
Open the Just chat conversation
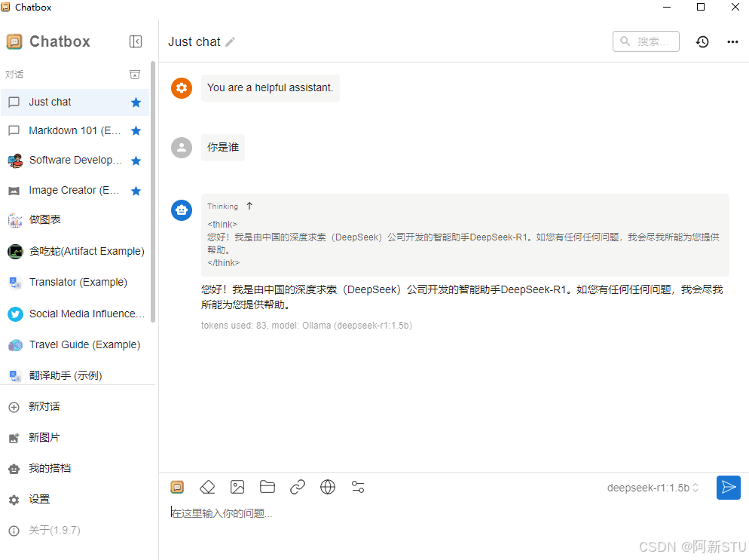click(75, 103)
